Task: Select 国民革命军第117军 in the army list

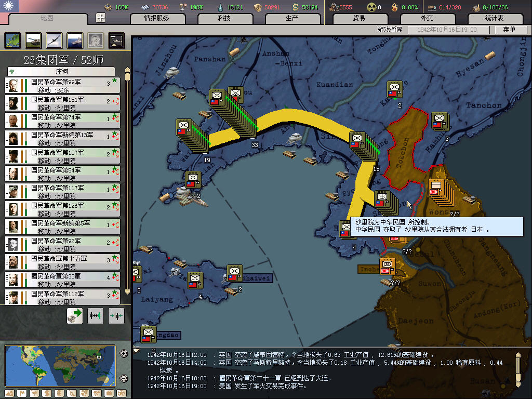Action: point(62,191)
